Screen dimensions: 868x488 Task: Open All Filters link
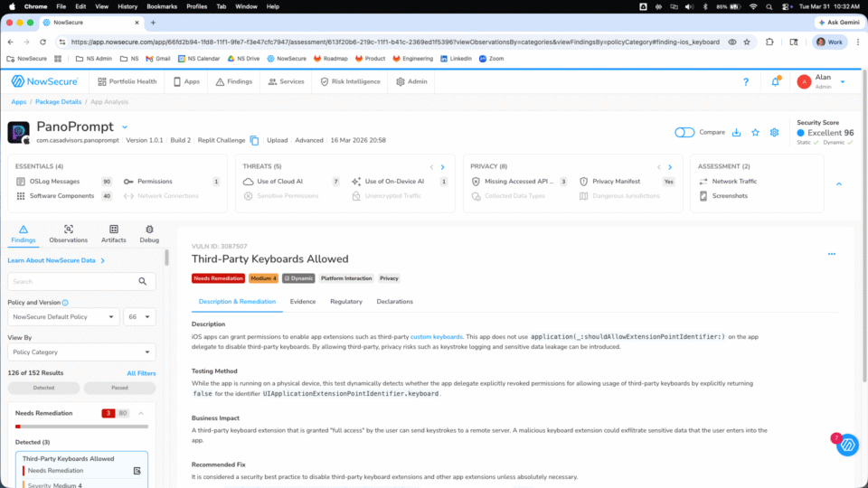pyautogui.click(x=141, y=373)
